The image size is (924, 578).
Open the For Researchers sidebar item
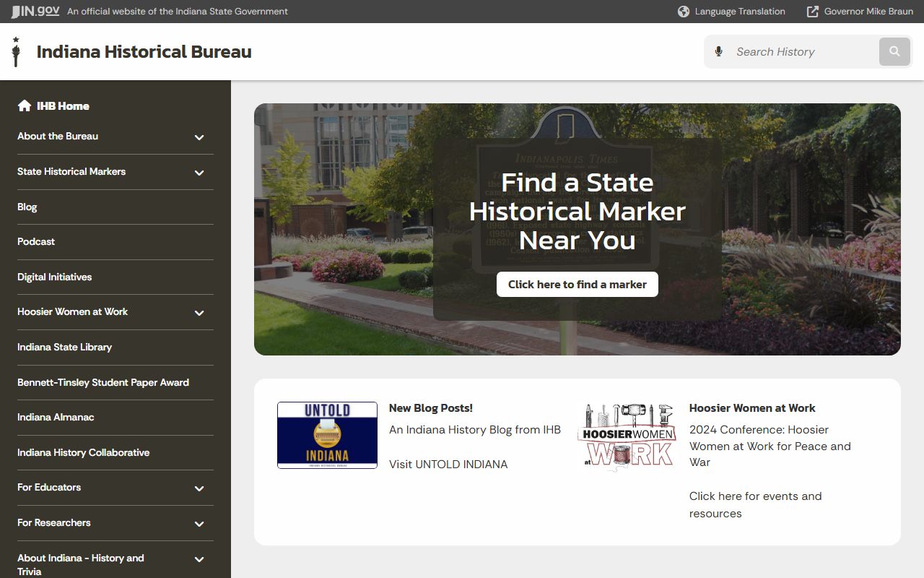(54, 522)
